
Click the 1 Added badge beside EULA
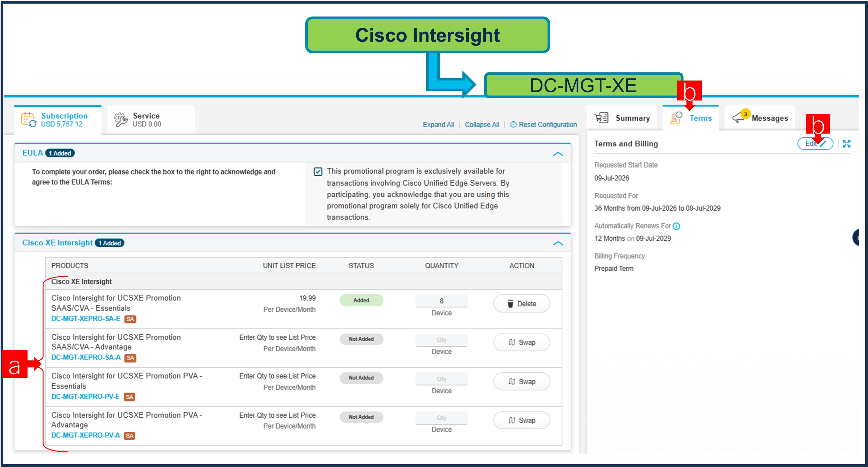pyautogui.click(x=60, y=153)
